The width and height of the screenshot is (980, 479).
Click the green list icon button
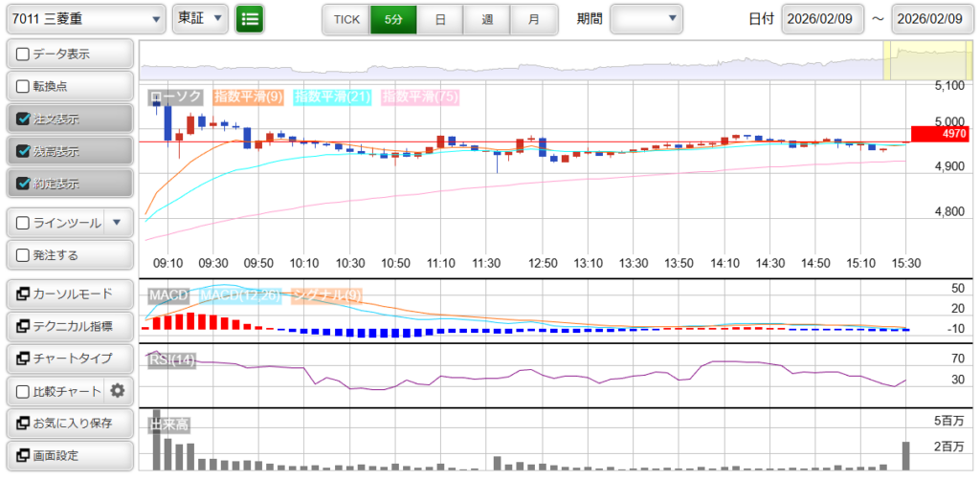pyautogui.click(x=250, y=18)
